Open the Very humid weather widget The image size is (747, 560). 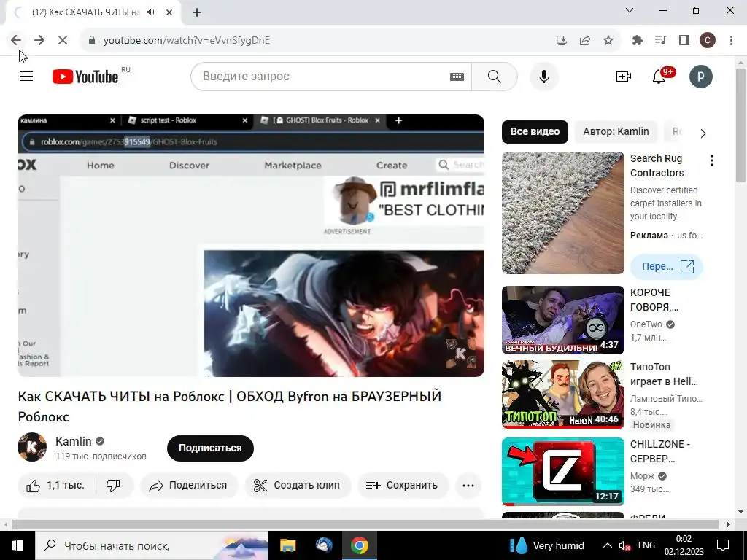coord(546,545)
